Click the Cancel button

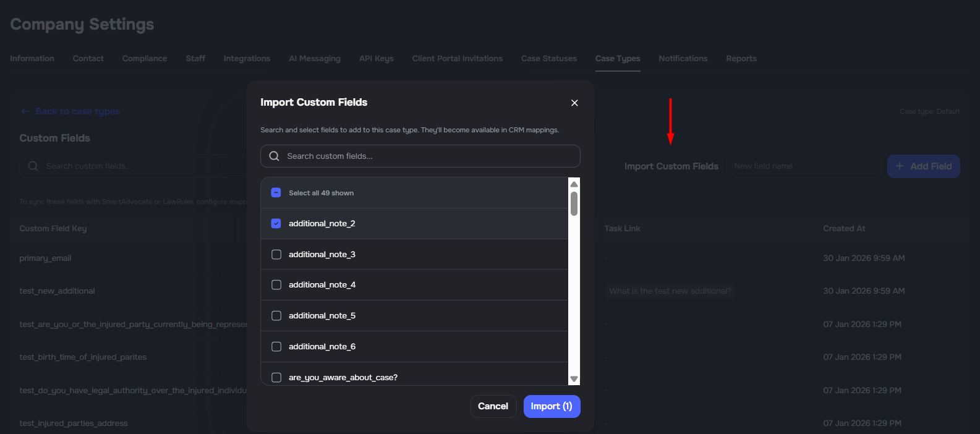click(x=493, y=406)
